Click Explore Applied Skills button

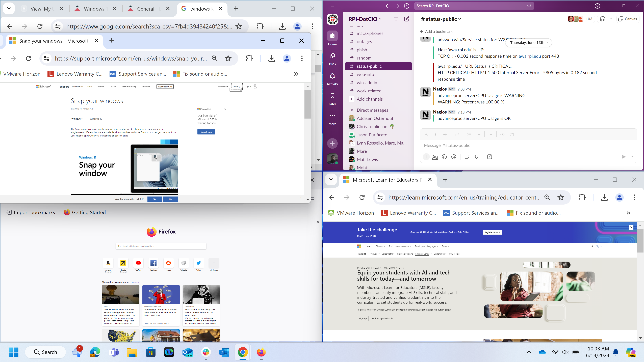(x=382, y=318)
